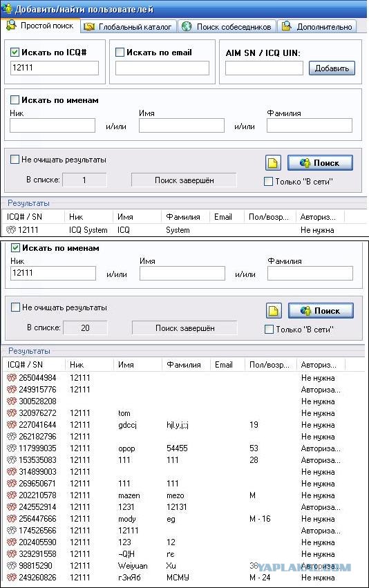Click the flower icon next to 249260826
The width and height of the screenshot is (369, 588).
pyautogui.click(x=12, y=578)
